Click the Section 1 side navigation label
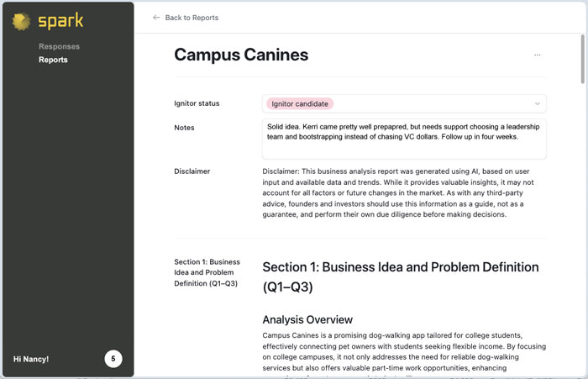Image resolution: width=588 pixels, height=379 pixels. tap(207, 272)
